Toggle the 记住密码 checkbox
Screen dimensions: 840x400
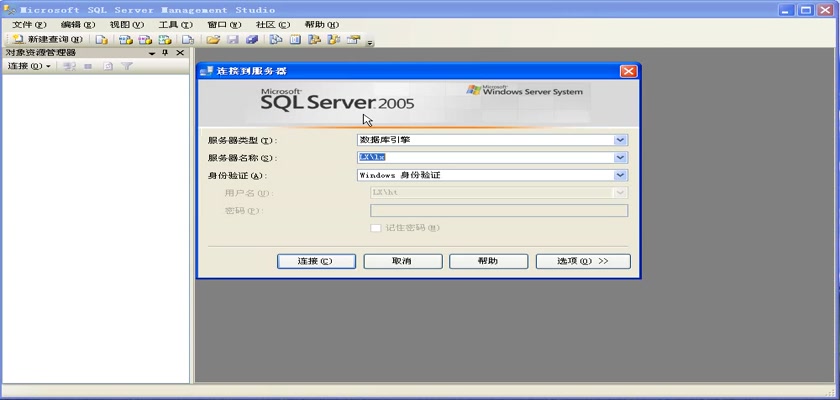tap(376, 228)
